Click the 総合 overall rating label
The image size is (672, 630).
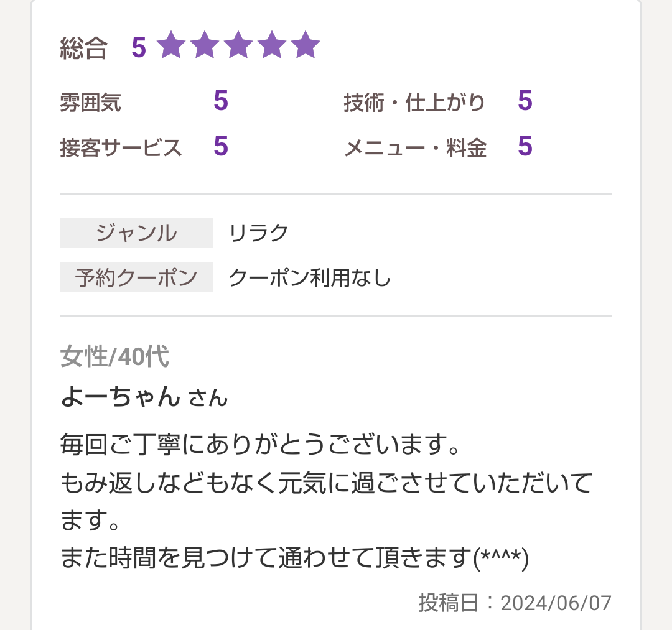pos(83,47)
